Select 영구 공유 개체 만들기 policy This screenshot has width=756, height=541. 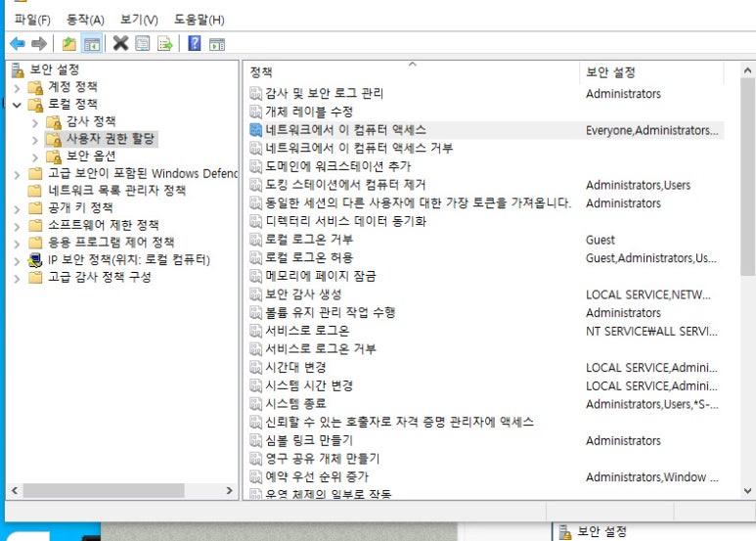coord(322,459)
